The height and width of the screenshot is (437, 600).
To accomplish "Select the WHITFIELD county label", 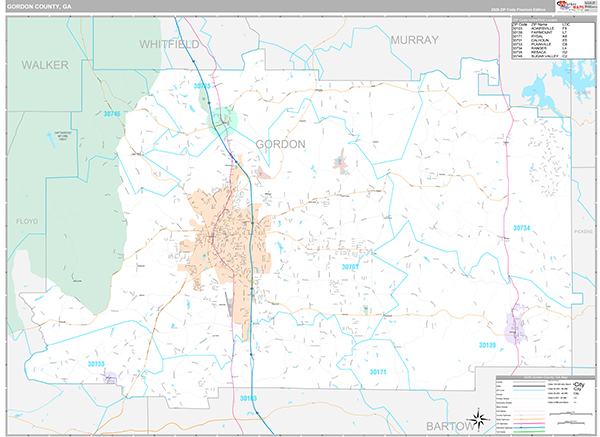I will click(169, 44).
